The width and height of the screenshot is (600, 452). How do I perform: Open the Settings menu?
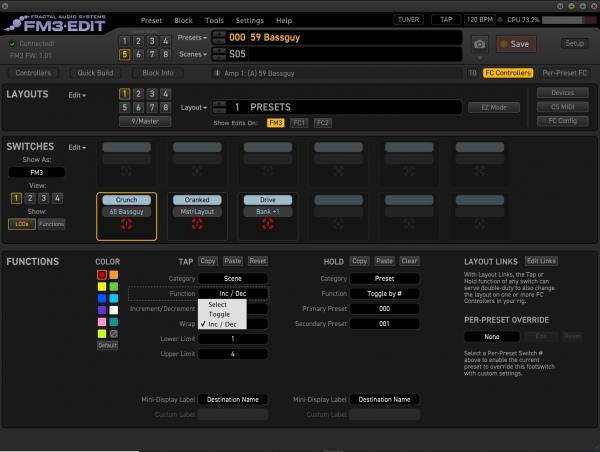pos(249,21)
